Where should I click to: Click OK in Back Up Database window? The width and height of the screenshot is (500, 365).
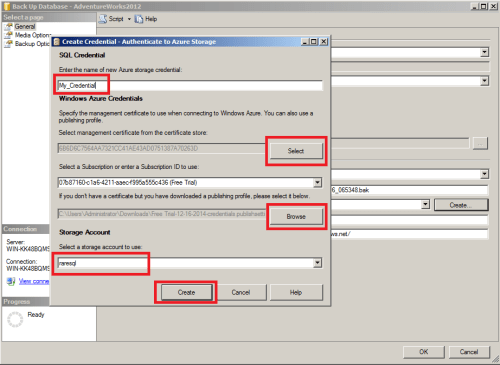[424, 352]
